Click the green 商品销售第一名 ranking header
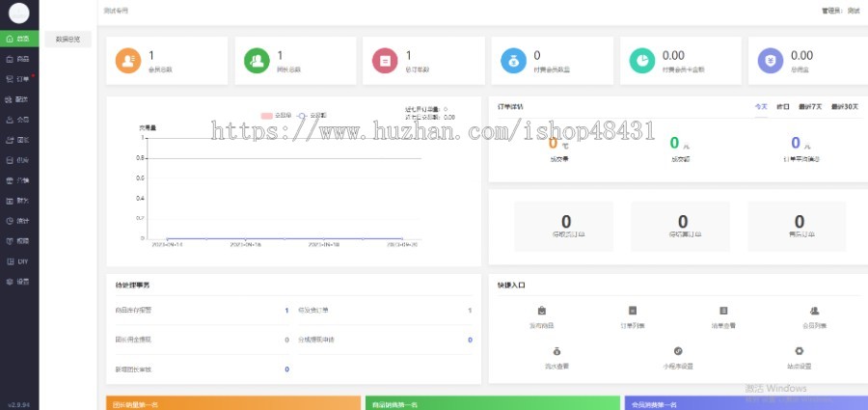Viewport: 868px width, 410px height. click(492, 403)
